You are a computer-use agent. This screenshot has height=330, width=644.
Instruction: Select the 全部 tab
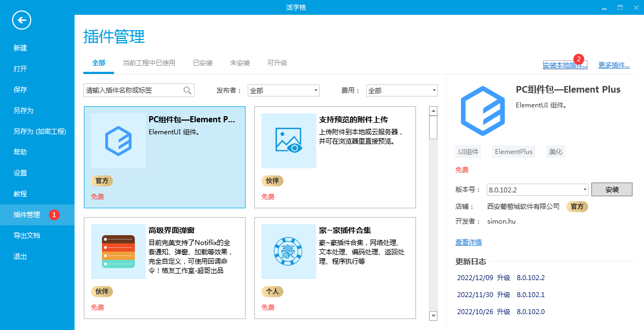pos(99,63)
